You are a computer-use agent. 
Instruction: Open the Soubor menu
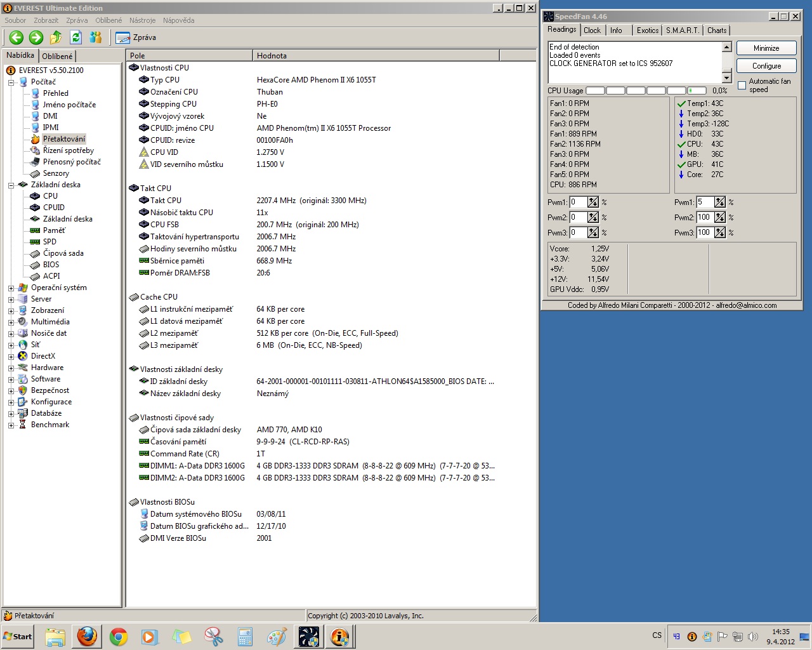pos(15,20)
